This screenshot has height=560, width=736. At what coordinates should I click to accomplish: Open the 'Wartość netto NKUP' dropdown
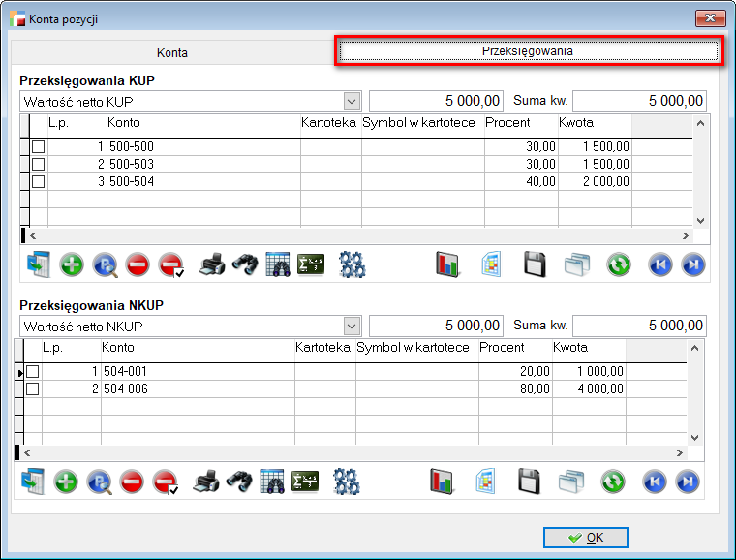click(x=351, y=326)
